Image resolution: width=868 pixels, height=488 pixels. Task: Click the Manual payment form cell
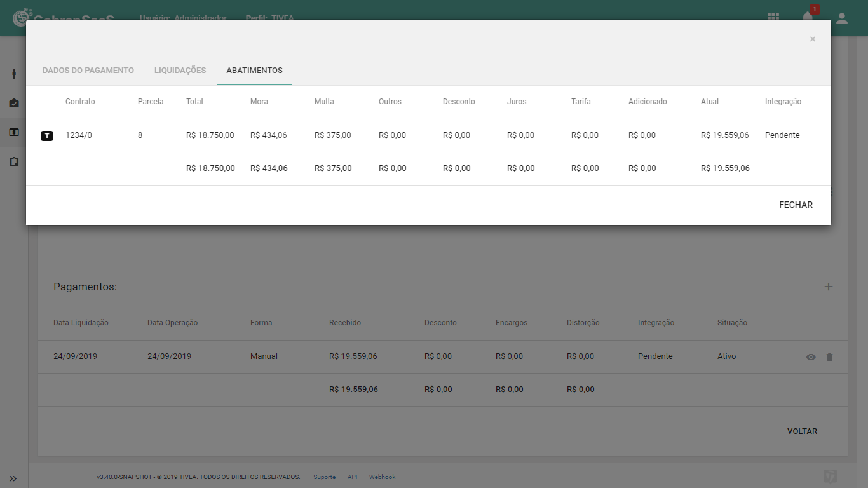click(x=264, y=356)
